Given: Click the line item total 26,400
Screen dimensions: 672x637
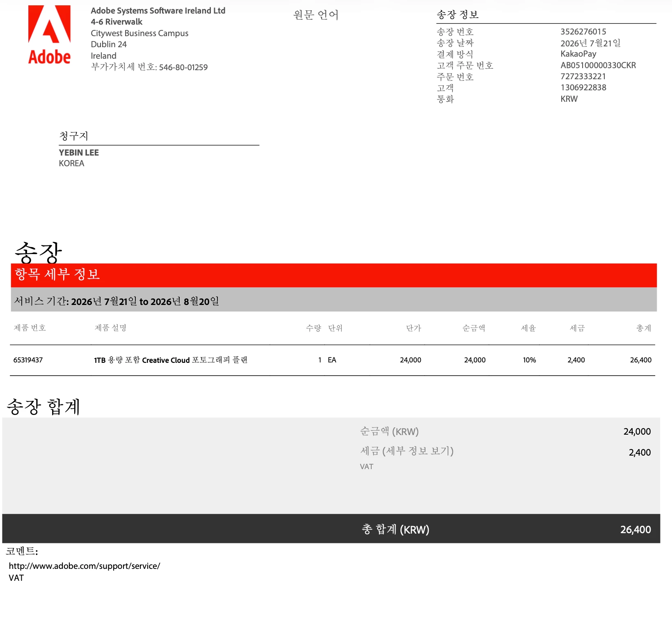Looking at the screenshot, I should [641, 360].
